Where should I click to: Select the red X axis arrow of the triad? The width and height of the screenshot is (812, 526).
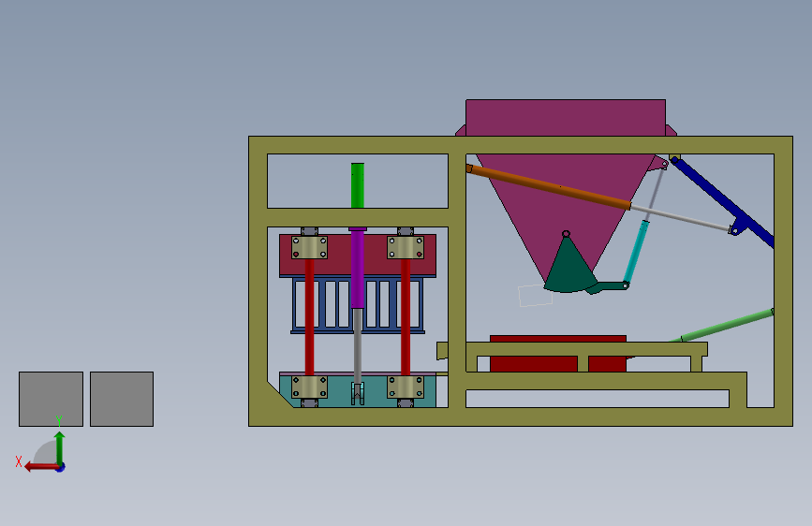[42, 467]
